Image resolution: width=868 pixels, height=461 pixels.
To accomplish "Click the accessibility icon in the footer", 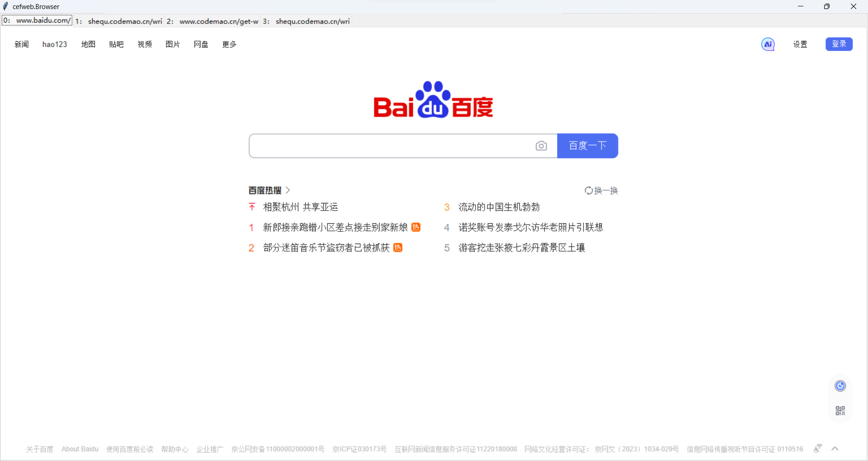I will pyautogui.click(x=818, y=448).
